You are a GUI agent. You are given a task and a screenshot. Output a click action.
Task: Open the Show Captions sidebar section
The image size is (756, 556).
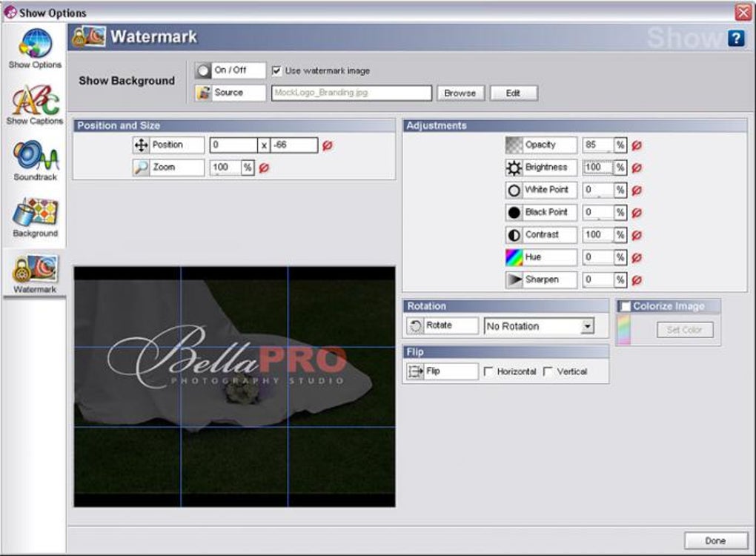(35, 105)
